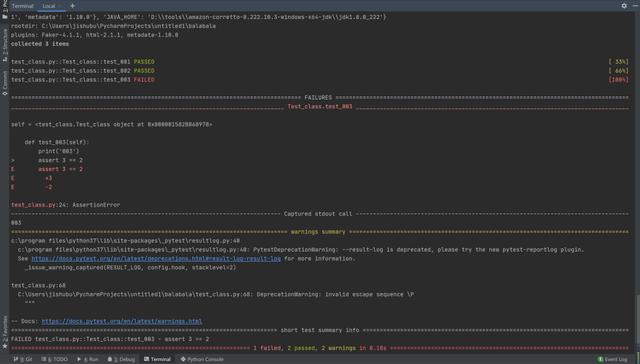640x364 pixels.
Task: Click the 'print('003')' code line
Action: [x=59, y=151]
